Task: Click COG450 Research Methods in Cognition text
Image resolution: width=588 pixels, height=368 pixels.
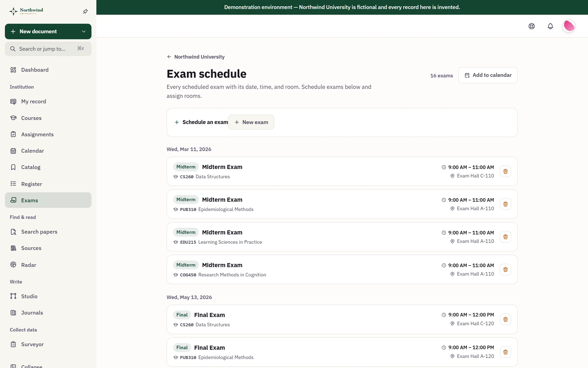Action: (223, 275)
